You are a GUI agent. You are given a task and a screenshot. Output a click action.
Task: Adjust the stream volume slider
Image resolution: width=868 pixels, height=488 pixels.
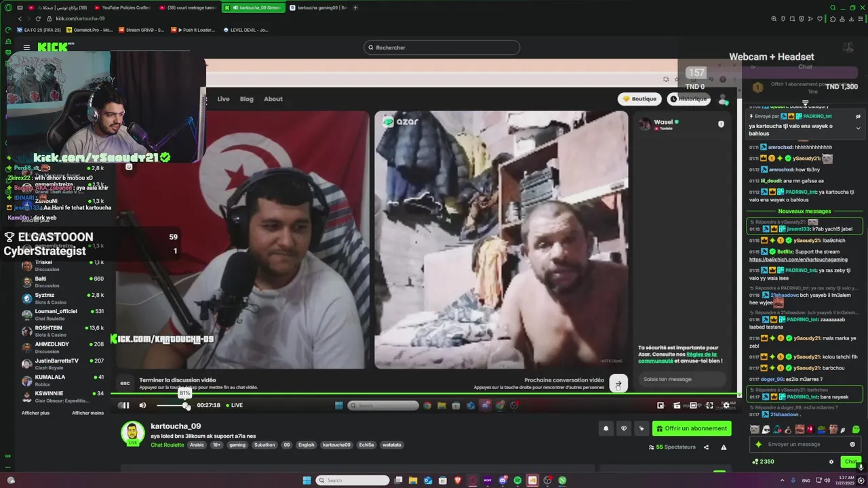click(x=173, y=405)
